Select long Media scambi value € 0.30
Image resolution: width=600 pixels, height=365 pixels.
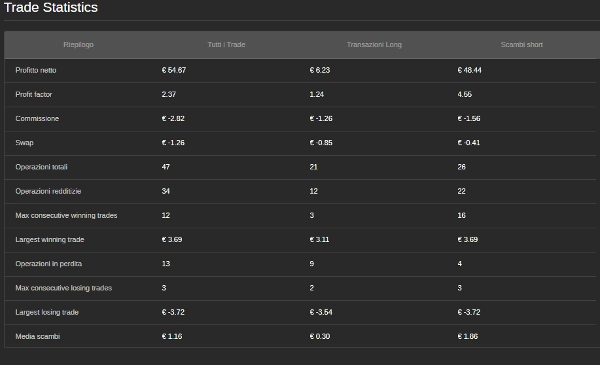click(320, 336)
